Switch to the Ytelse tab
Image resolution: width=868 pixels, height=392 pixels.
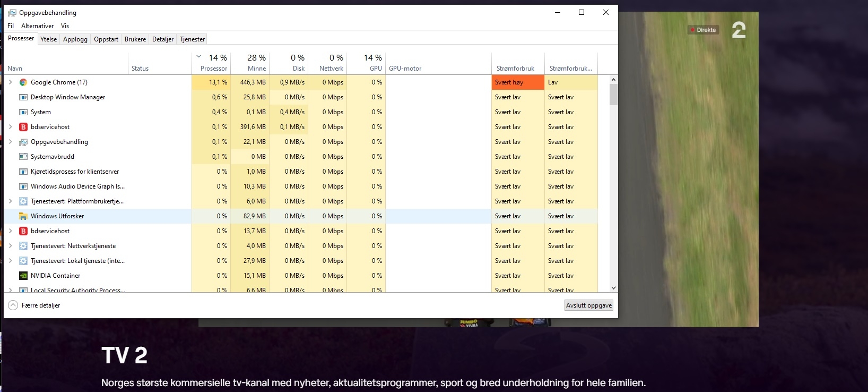coord(49,39)
